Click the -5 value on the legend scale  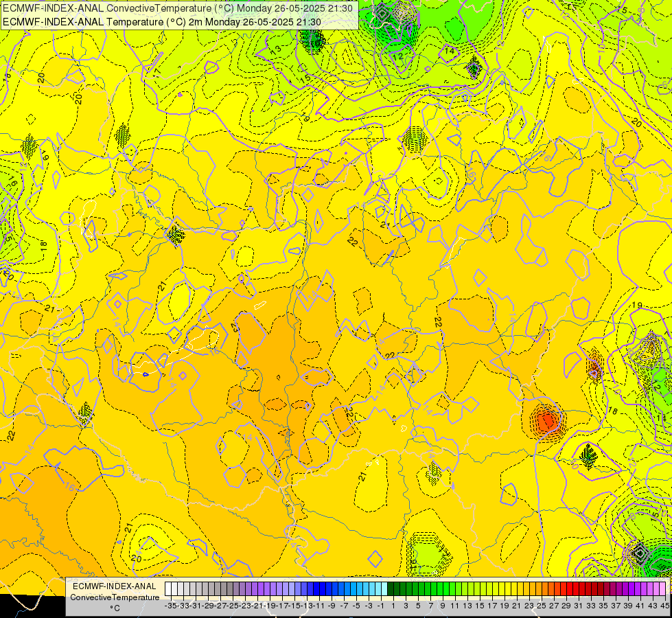tap(356, 606)
